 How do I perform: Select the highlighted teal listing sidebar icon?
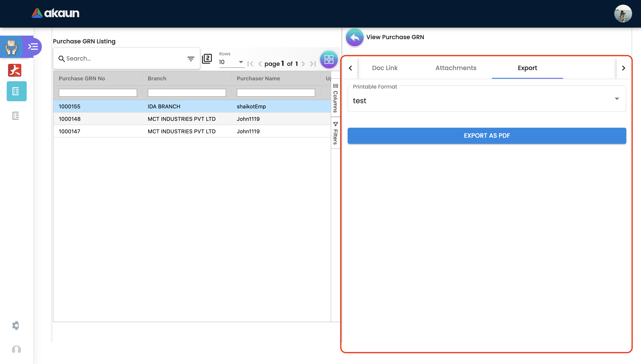[16, 91]
